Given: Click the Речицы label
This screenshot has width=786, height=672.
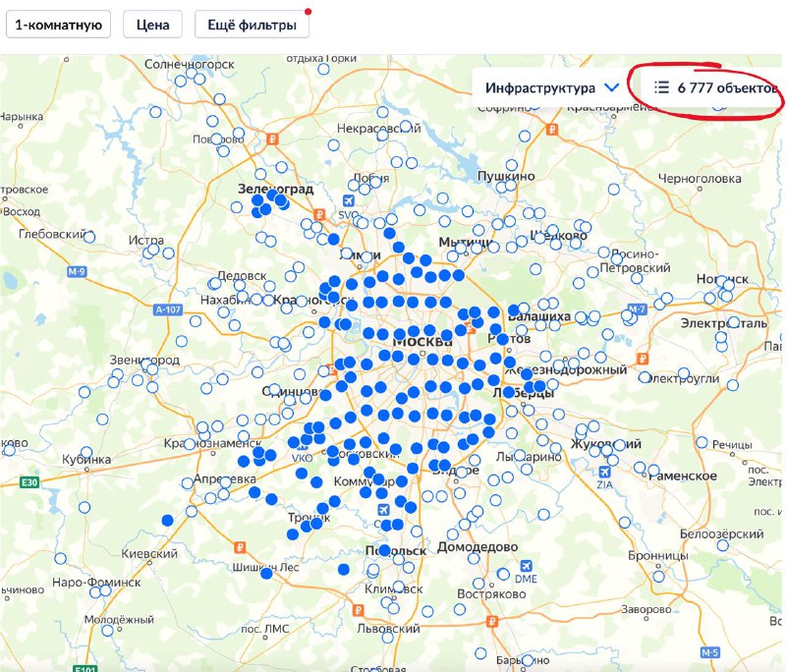Looking at the screenshot, I should click(732, 444).
